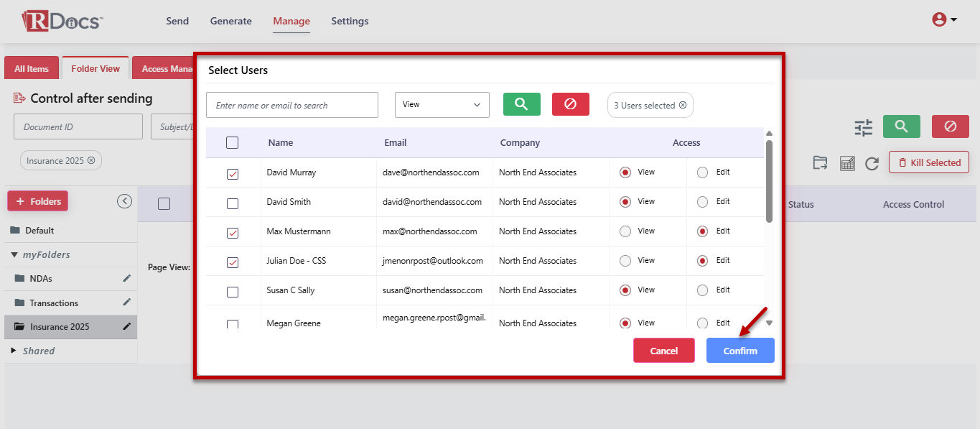Image resolution: width=980 pixels, height=429 pixels.
Task: Select Edit access for David Murray
Action: [702, 172]
